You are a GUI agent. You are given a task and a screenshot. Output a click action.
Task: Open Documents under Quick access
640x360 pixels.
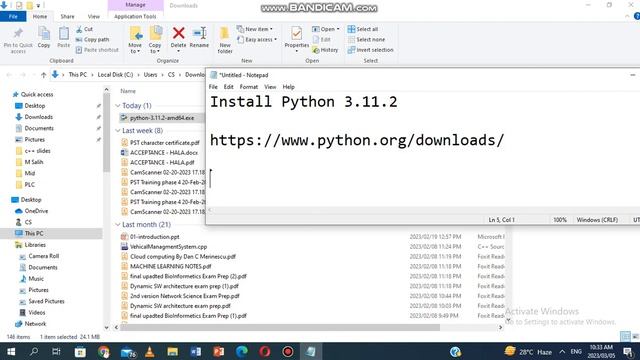tap(39, 128)
